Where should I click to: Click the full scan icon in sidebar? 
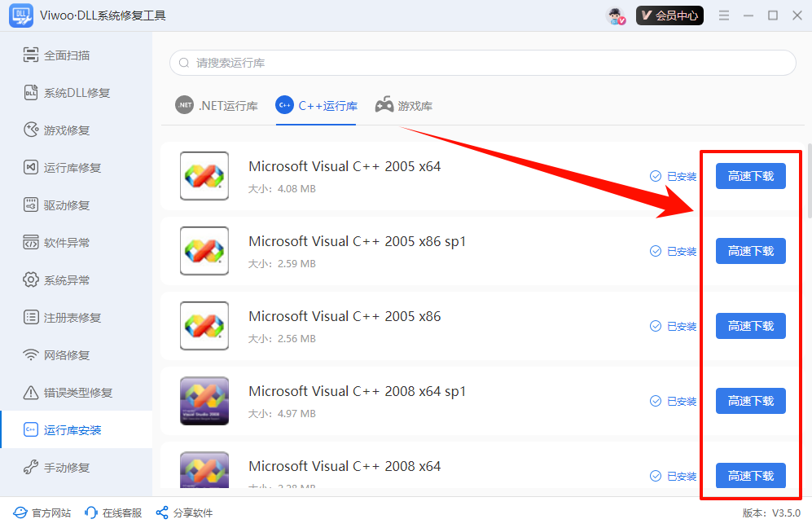coord(31,55)
